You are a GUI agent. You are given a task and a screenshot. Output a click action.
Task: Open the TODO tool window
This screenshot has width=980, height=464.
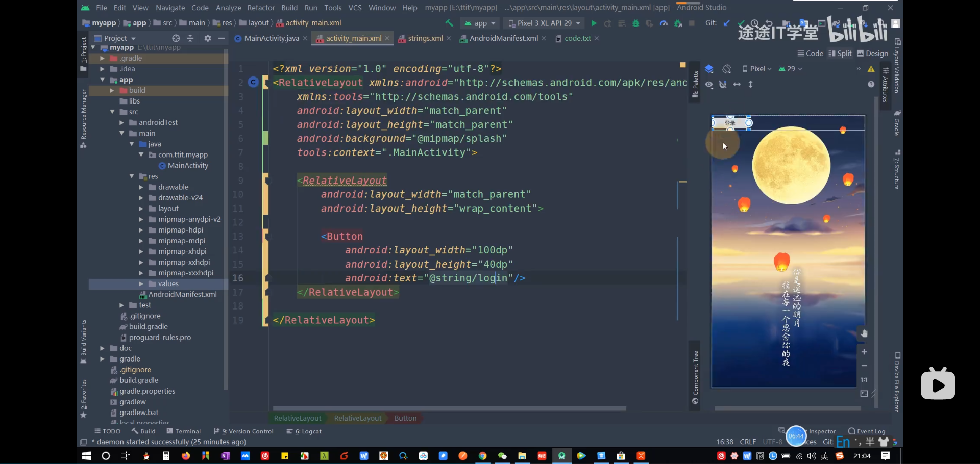[x=108, y=431]
